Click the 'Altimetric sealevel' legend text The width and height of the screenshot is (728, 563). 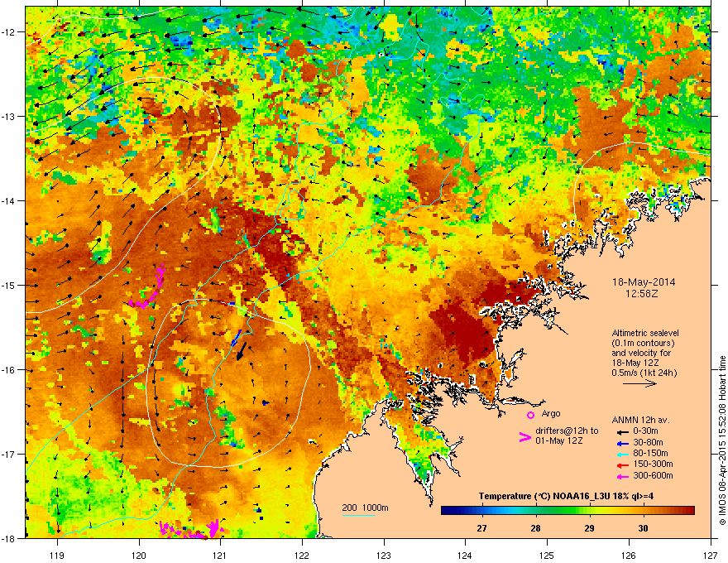(645, 333)
